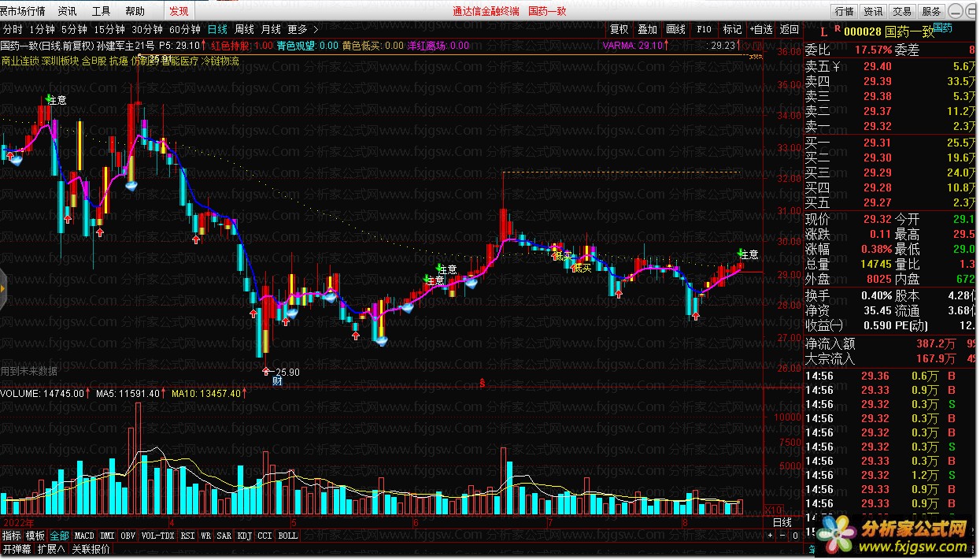Click the 标记 mark button
Viewport: 980px width, 560px height.
pyautogui.click(x=732, y=29)
